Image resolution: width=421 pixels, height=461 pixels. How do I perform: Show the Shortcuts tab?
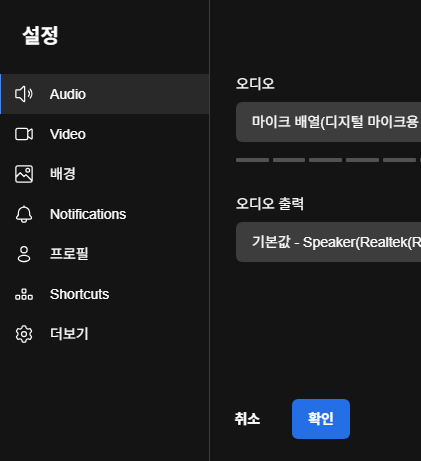[x=105, y=294]
